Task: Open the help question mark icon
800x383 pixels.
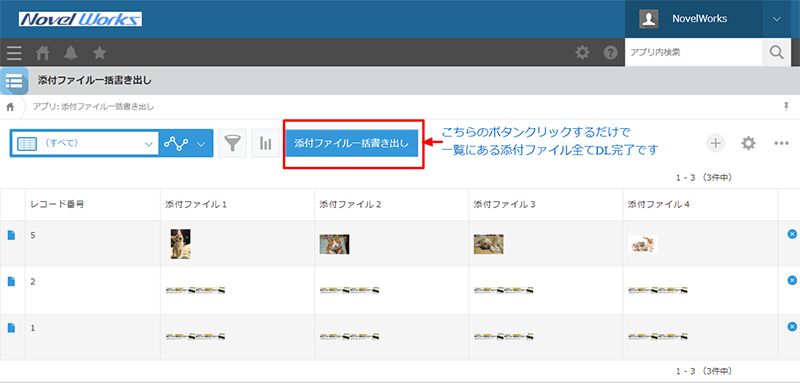Action: tap(611, 53)
